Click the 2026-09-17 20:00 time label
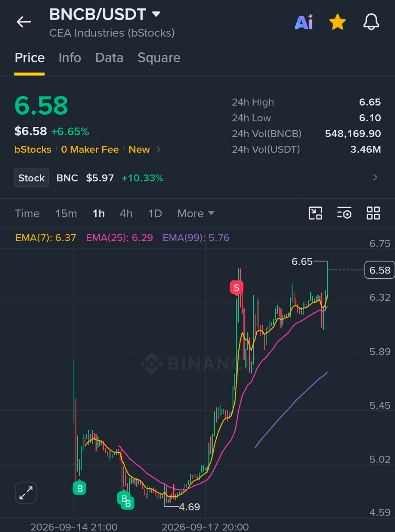This screenshot has height=532, width=395. point(205,527)
